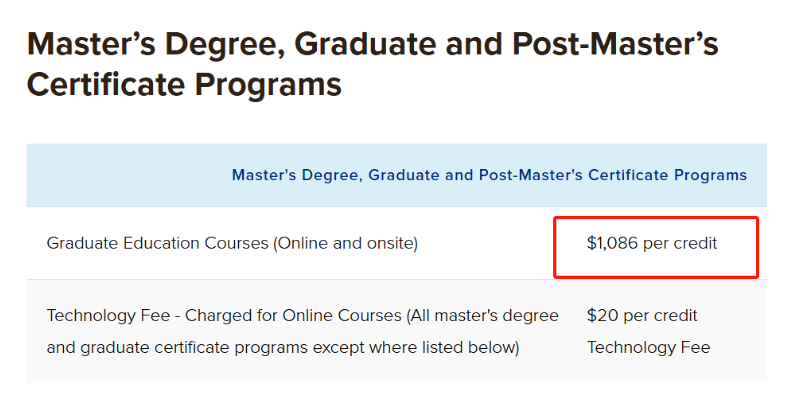Click the "(All master's degree" text
The image size is (792, 397).
482,316
